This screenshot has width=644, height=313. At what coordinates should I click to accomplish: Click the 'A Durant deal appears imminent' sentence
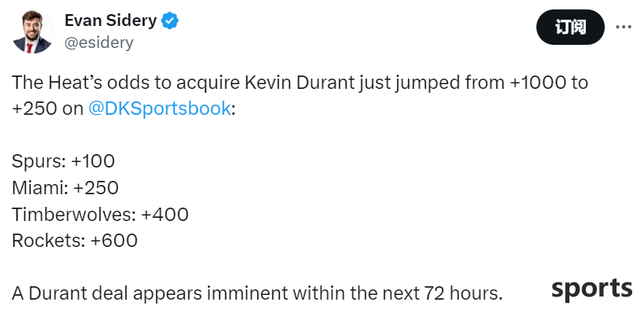[257, 293]
